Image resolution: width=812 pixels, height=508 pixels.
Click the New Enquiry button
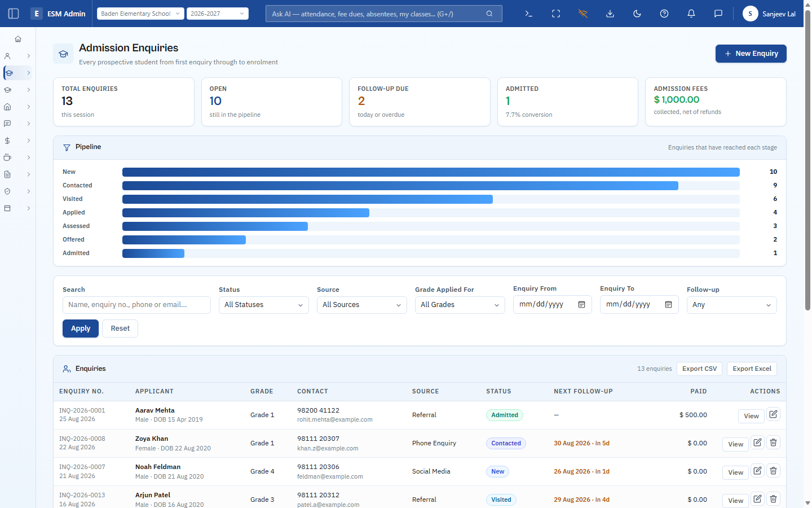point(751,54)
